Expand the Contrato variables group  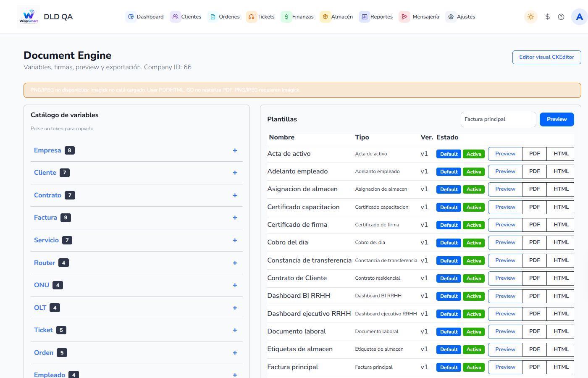tap(136, 195)
